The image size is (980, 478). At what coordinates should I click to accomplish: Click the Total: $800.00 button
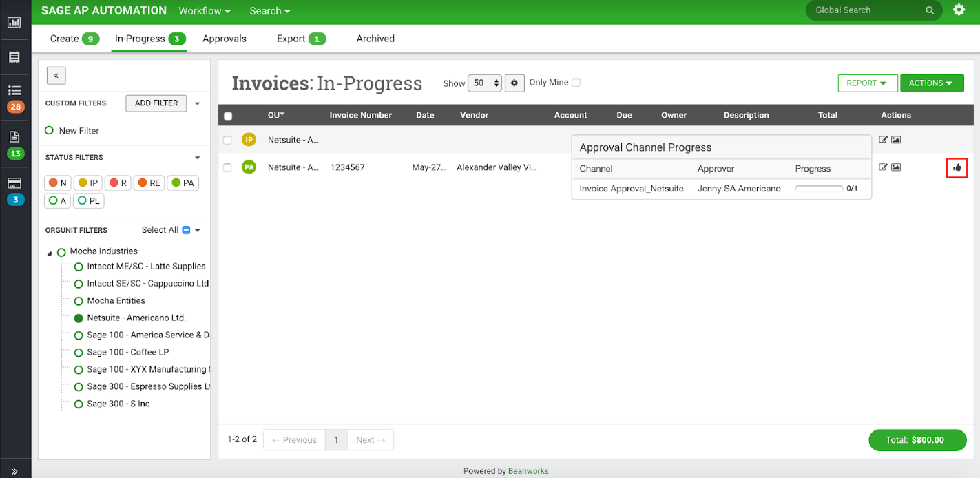(918, 440)
